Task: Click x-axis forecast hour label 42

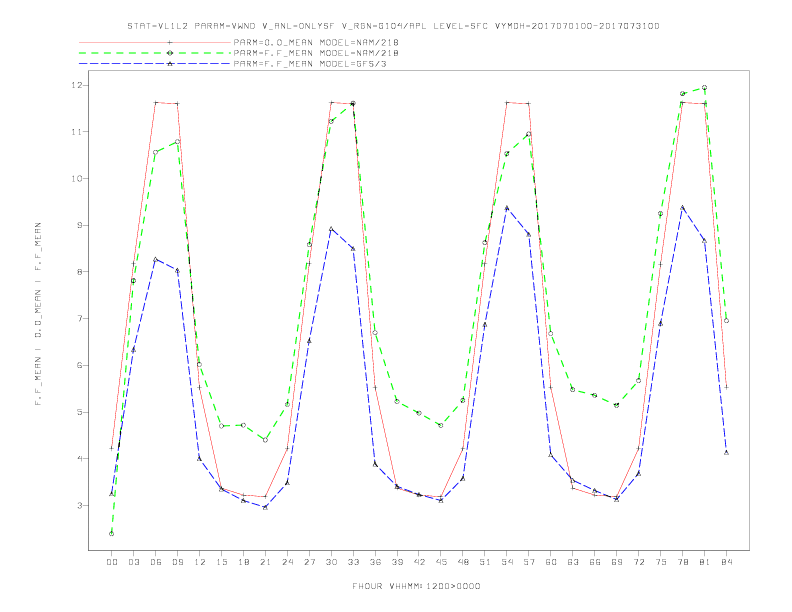Action: 419,562
